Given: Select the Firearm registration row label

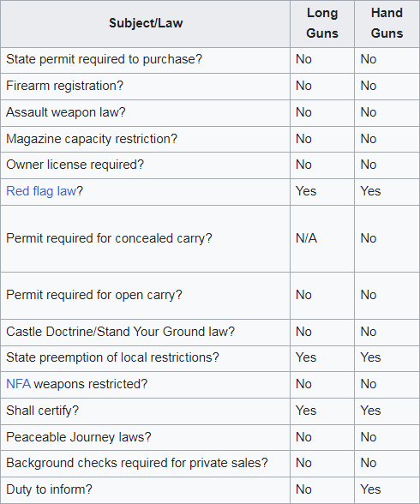Looking at the screenshot, I should (x=64, y=86).
